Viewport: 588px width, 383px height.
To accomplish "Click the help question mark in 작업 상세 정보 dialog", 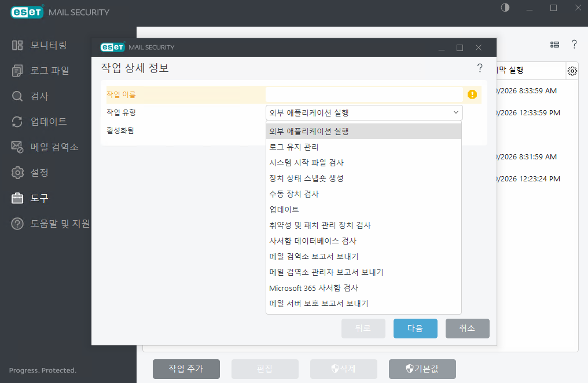I will pyautogui.click(x=480, y=68).
